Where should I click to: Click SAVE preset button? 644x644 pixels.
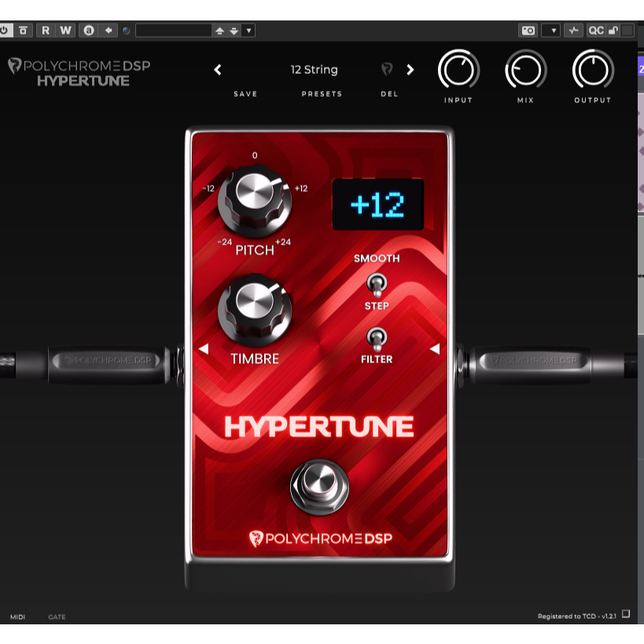pyautogui.click(x=245, y=94)
